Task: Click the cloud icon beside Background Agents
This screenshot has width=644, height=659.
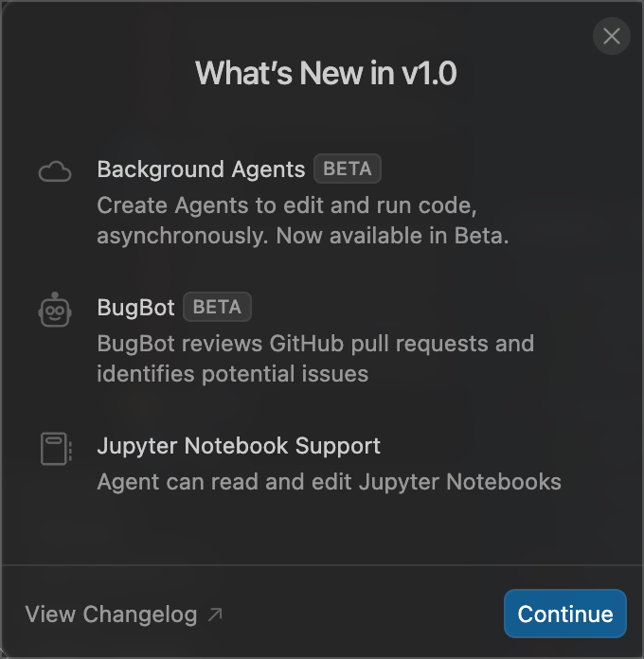Action: (x=55, y=171)
